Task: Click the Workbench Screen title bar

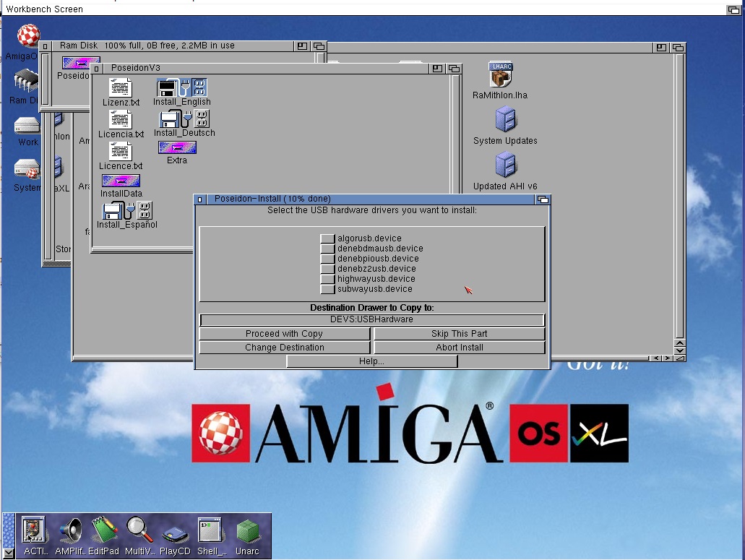Action: (363, 9)
